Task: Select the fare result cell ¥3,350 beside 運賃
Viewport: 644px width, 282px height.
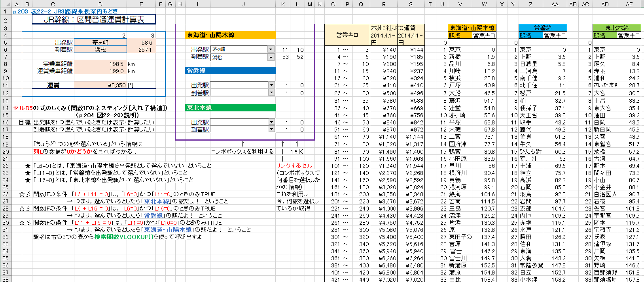Action: [x=100, y=85]
